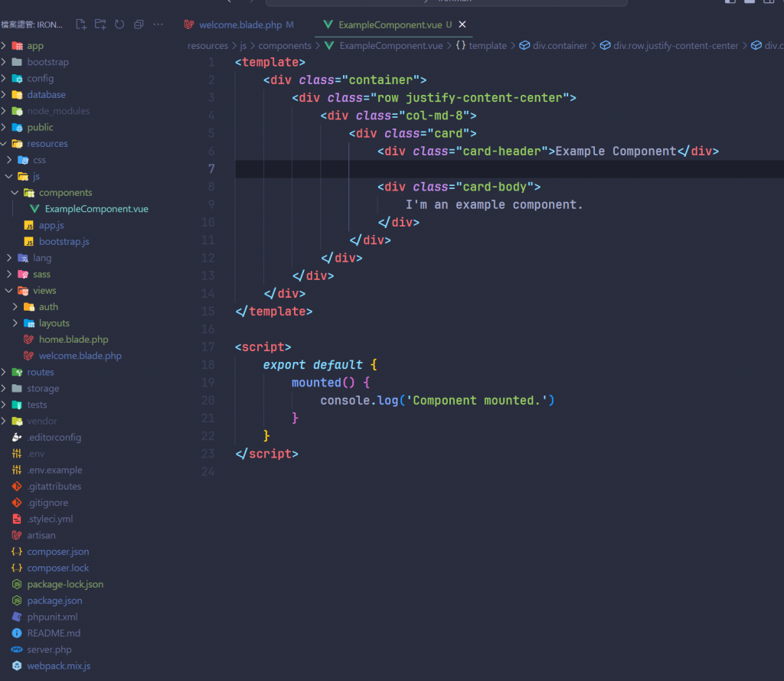
Task: Open the artisan file
Action: [x=41, y=535]
